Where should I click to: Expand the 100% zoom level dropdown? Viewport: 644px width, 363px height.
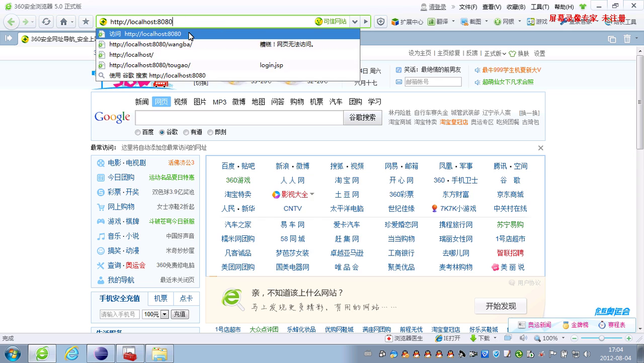pos(562,338)
